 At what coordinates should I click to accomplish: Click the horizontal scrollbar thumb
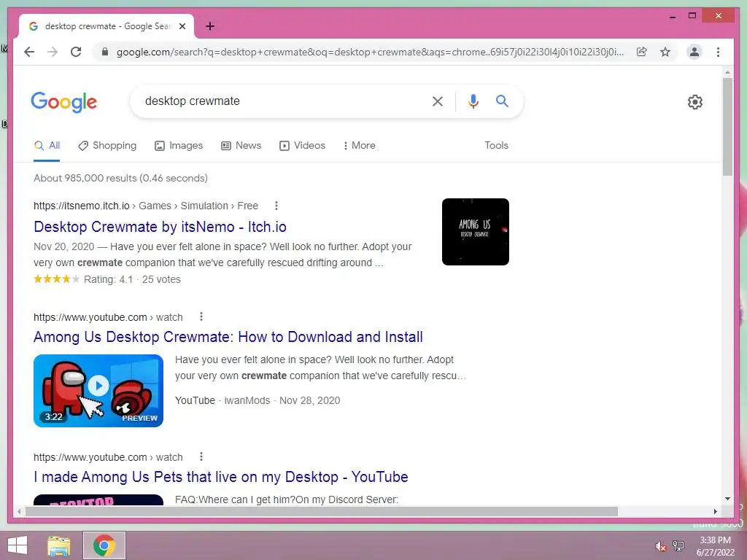point(322,511)
